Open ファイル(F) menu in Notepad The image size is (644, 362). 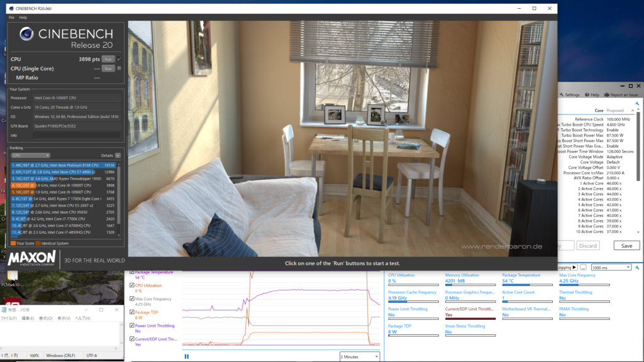pos(9,319)
